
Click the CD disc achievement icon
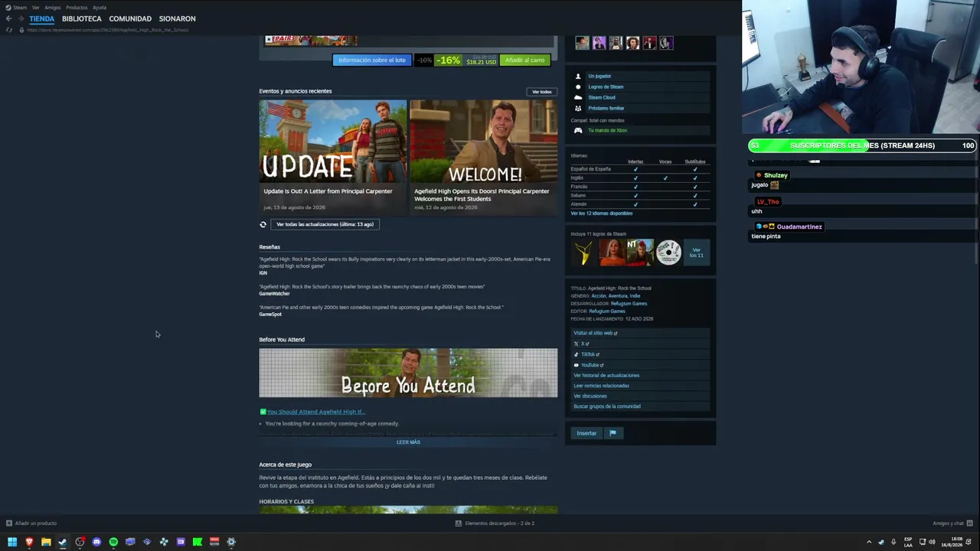click(x=668, y=253)
